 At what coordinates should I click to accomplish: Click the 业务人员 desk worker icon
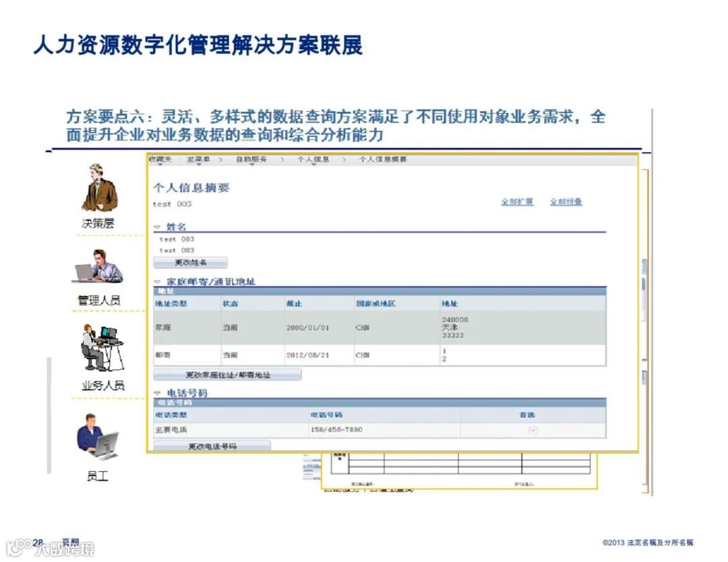click(102, 347)
